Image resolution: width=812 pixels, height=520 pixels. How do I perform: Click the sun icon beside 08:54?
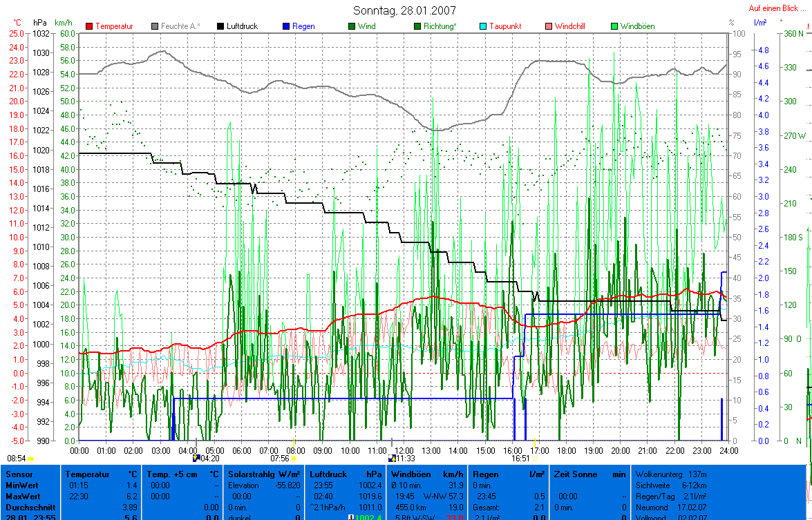[x=31, y=458]
